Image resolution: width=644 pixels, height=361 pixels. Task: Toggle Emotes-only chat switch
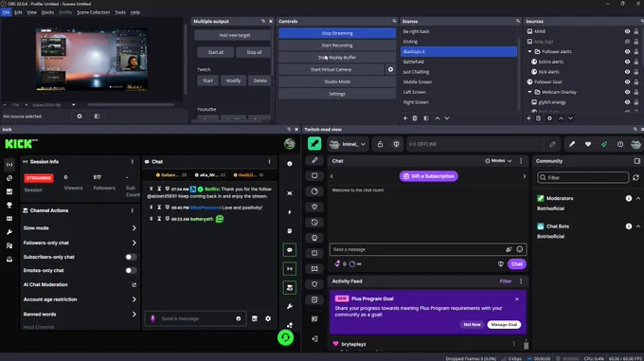click(131, 271)
